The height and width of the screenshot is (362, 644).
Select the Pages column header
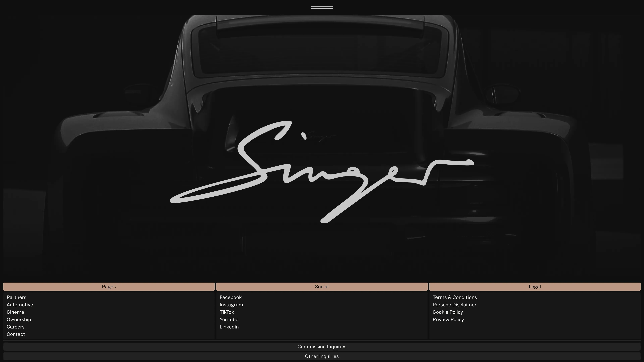pos(109,287)
